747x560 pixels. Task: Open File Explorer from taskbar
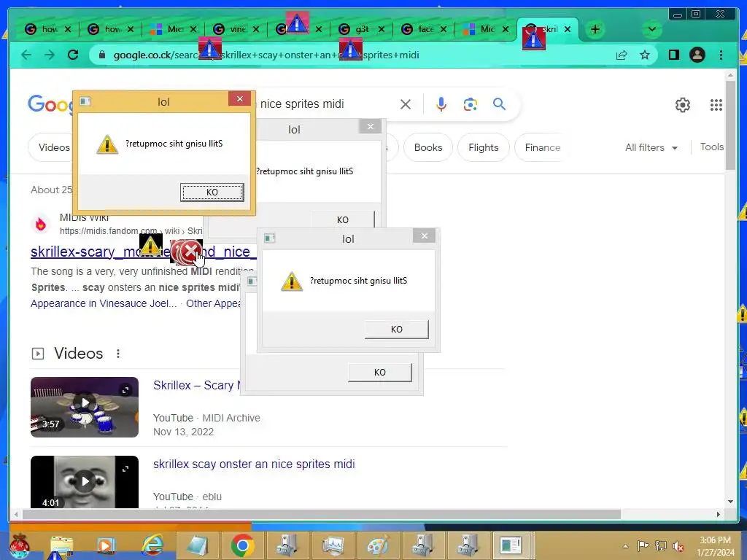pos(61,546)
